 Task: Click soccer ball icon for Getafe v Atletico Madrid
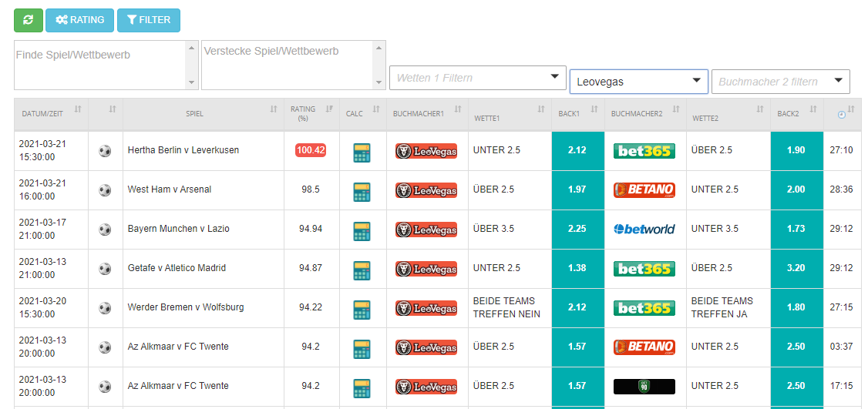[105, 269]
